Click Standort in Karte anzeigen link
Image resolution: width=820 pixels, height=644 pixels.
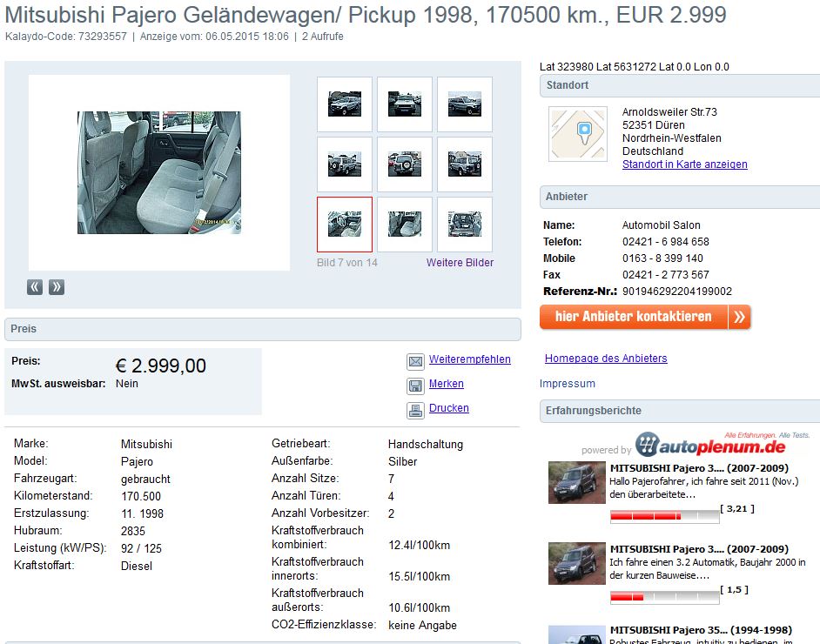pos(684,164)
